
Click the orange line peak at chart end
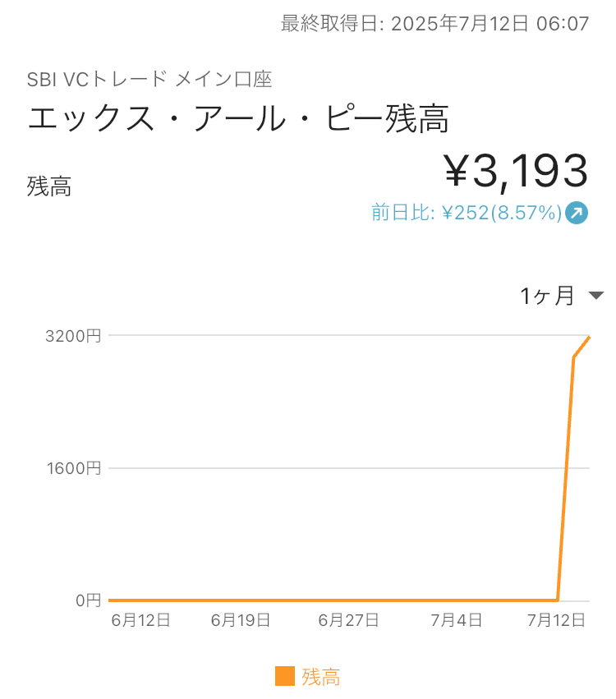(x=589, y=338)
